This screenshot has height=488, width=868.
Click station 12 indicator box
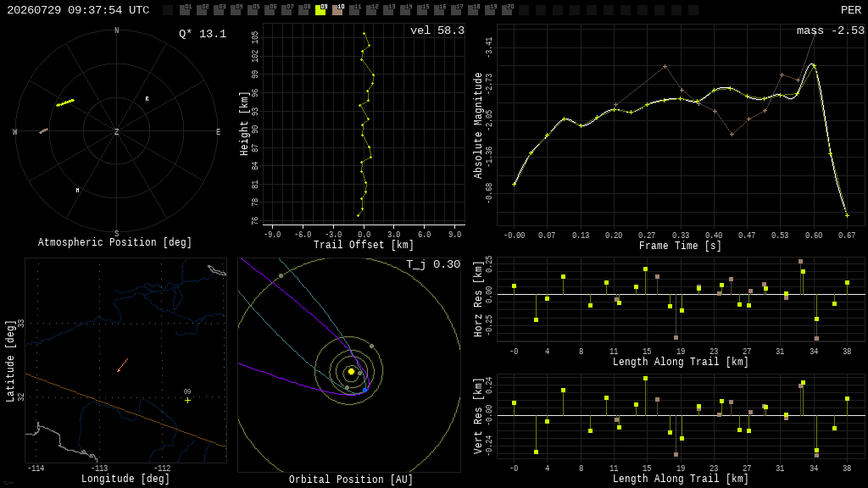(x=371, y=10)
